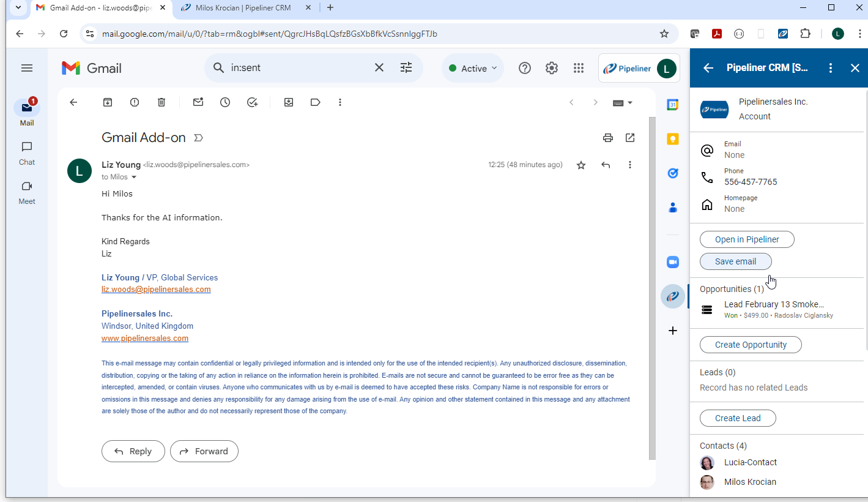Open Zoom add-on in side panel
The height and width of the screenshot is (502, 868).
pos(673,262)
